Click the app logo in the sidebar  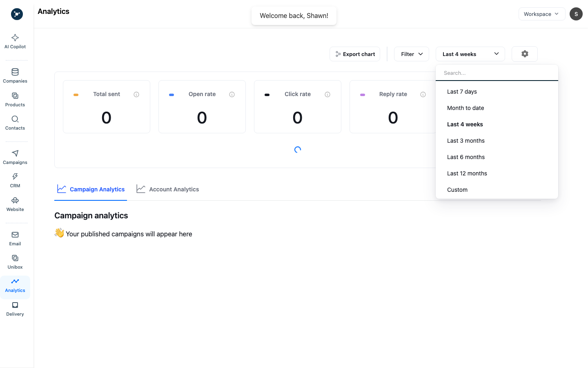click(x=17, y=14)
